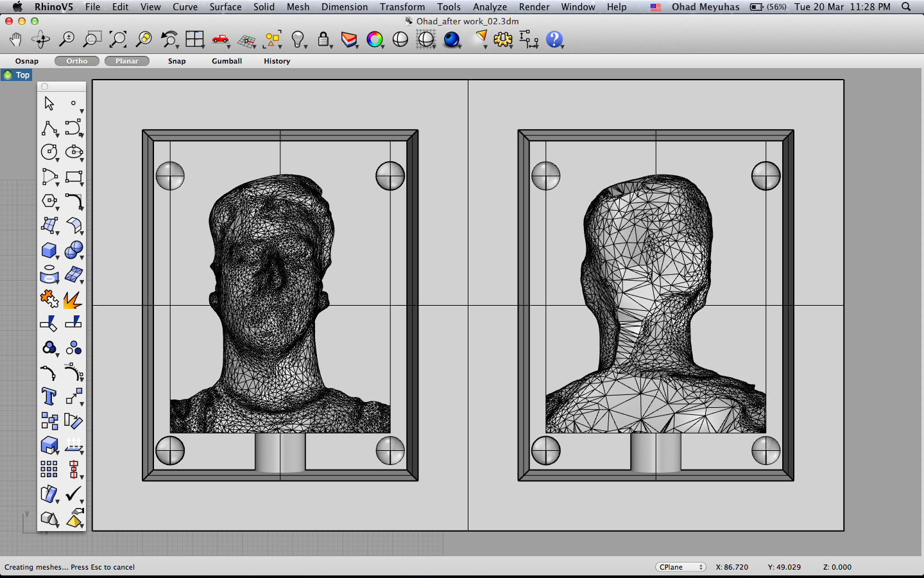Click the Zoom Extents magnifier icon

click(x=117, y=40)
